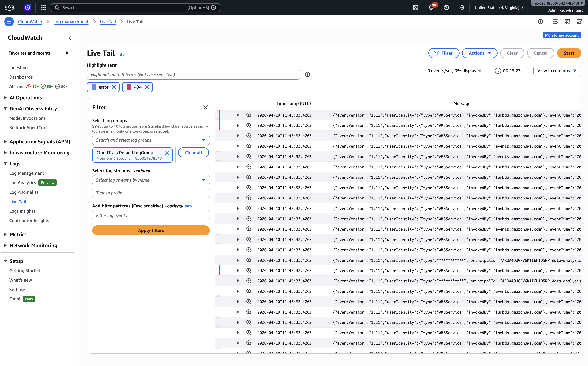The width and height of the screenshot is (588, 366).
Task: Collapse the GenAI Observability section
Action: [x=5, y=108]
